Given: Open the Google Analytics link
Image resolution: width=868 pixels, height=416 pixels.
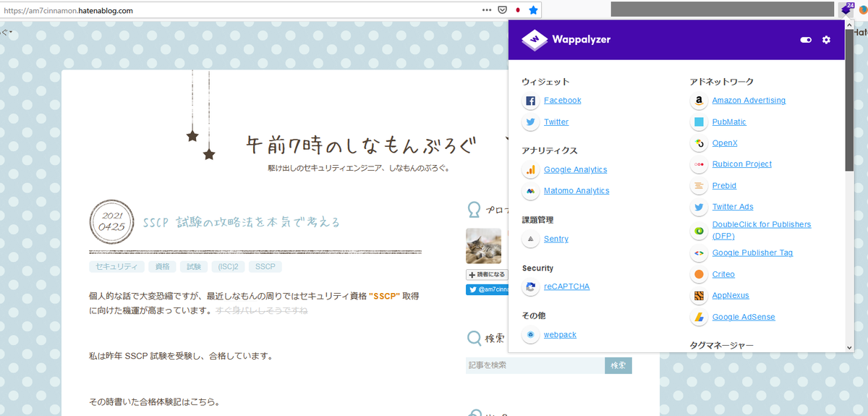Looking at the screenshot, I should 576,170.
